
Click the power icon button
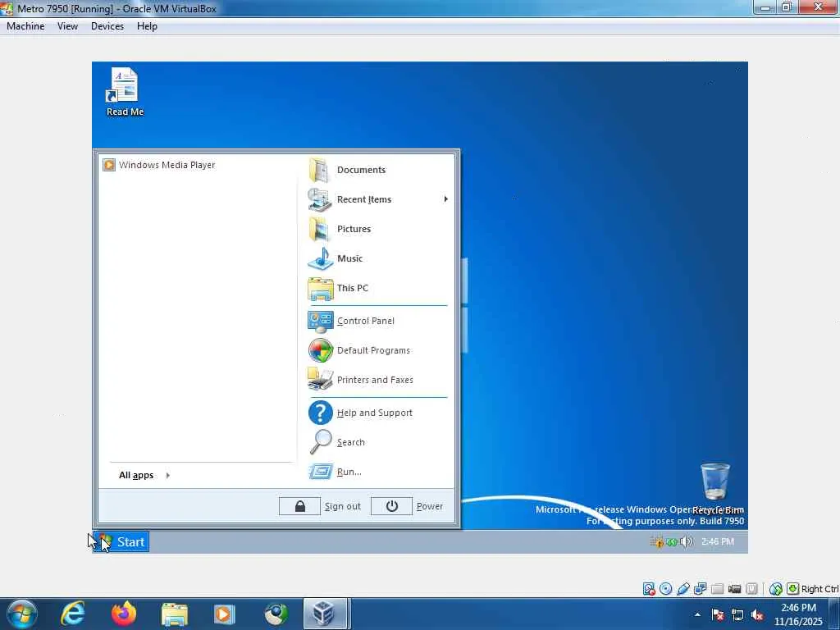pyautogui.click(x=391, y=506)
